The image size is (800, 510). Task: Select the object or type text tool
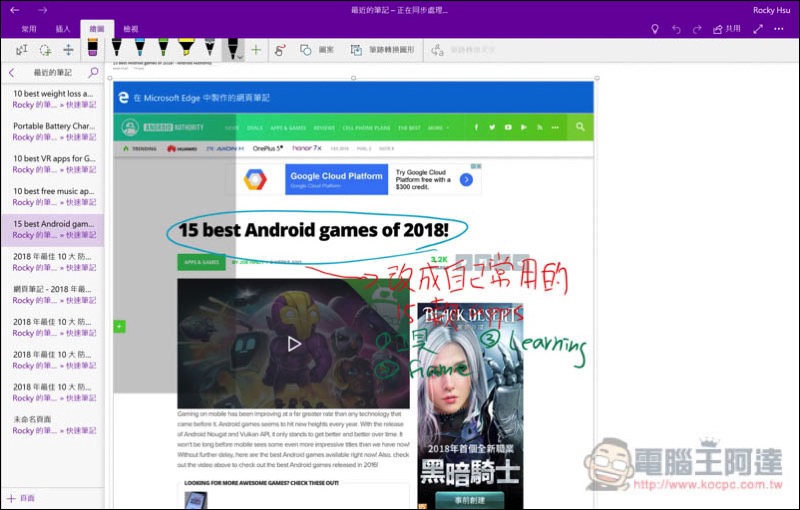coord(21,50)
